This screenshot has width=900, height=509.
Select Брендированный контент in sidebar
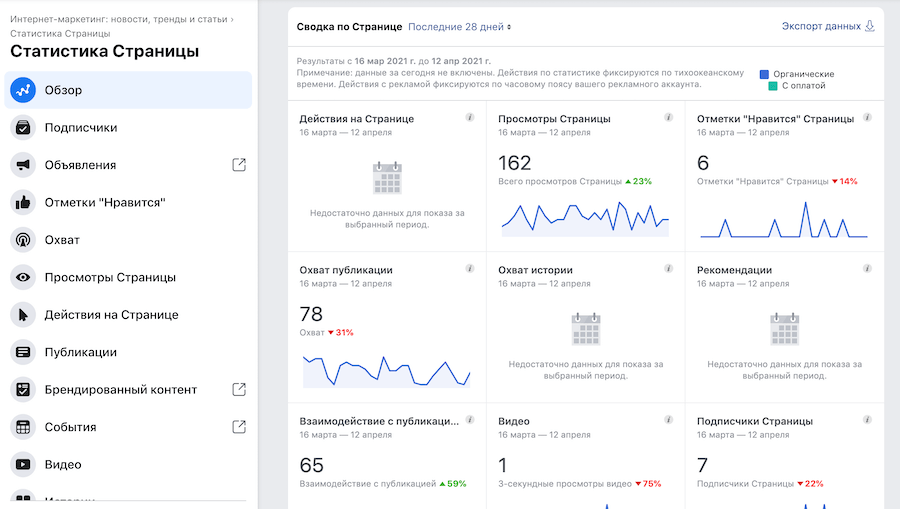tap(120, 390)
